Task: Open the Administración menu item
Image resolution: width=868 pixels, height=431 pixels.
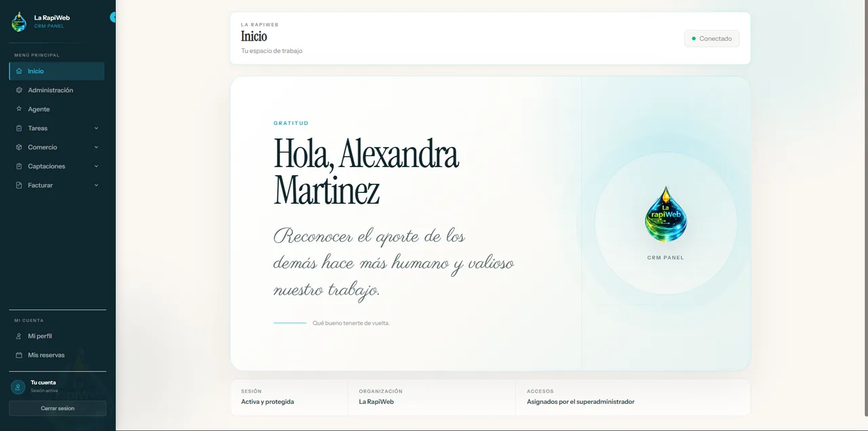Action: coord(57,90)
